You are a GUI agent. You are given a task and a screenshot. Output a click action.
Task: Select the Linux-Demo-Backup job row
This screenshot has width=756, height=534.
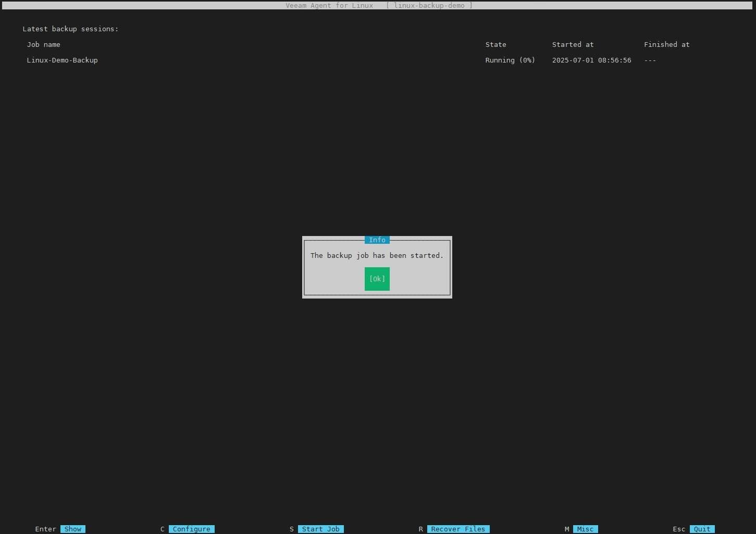tap(63, 60)
